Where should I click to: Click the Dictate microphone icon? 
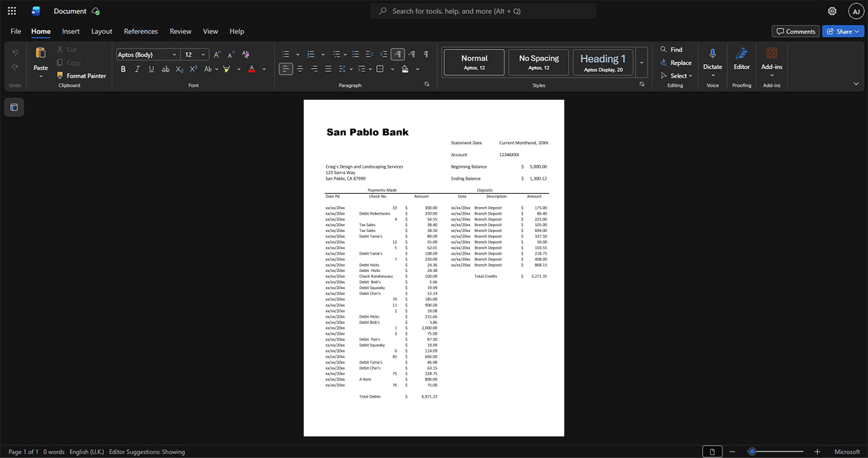(x=712, y=54)
